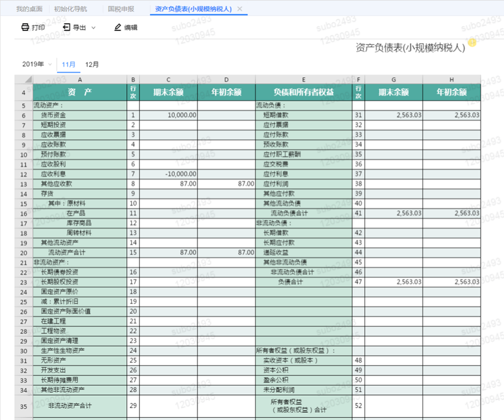The height and width of the screenshot is (420, 504).
Task: Click the 盈余公积 cell
Action: pos(304,380)
